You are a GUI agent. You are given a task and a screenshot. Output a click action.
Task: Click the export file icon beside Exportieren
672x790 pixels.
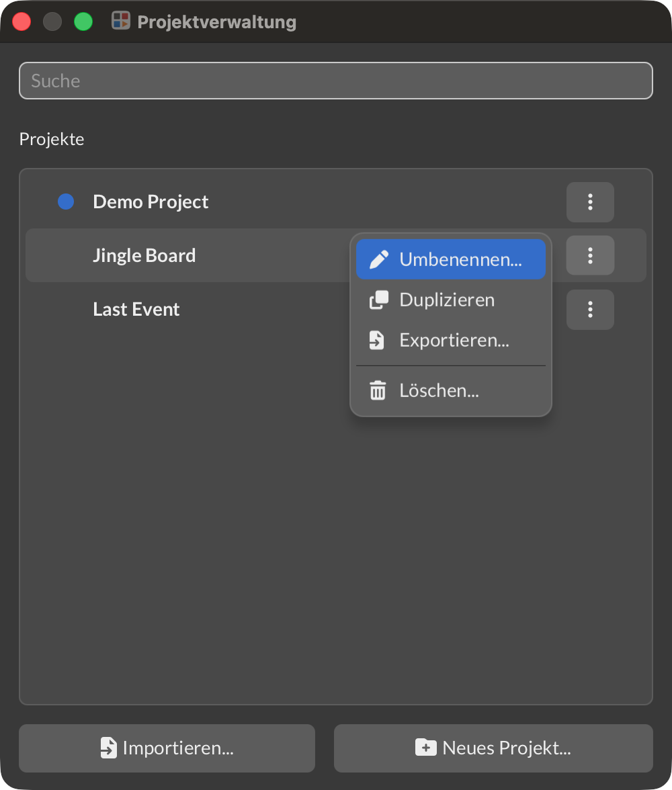pos(376,340)
